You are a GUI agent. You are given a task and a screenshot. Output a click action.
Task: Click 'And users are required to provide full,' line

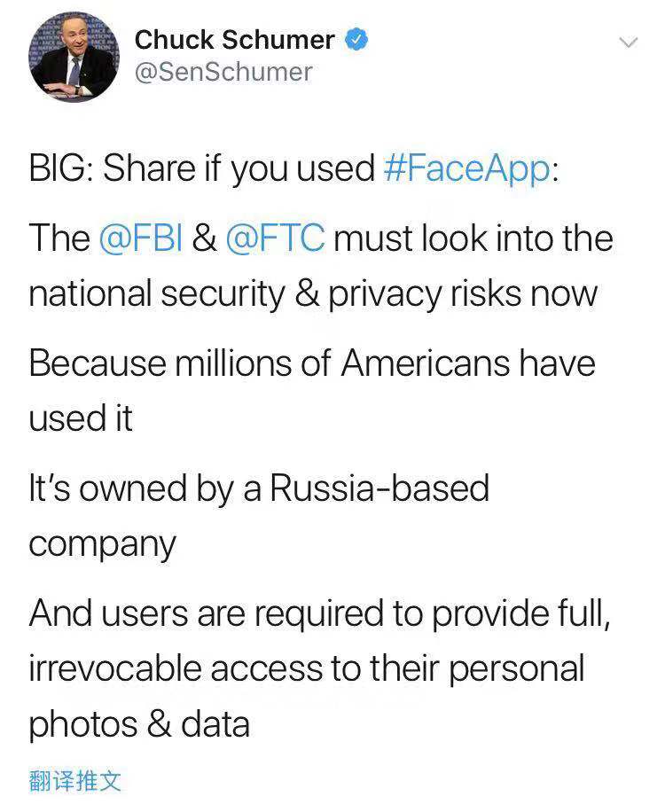click(319, 613)
